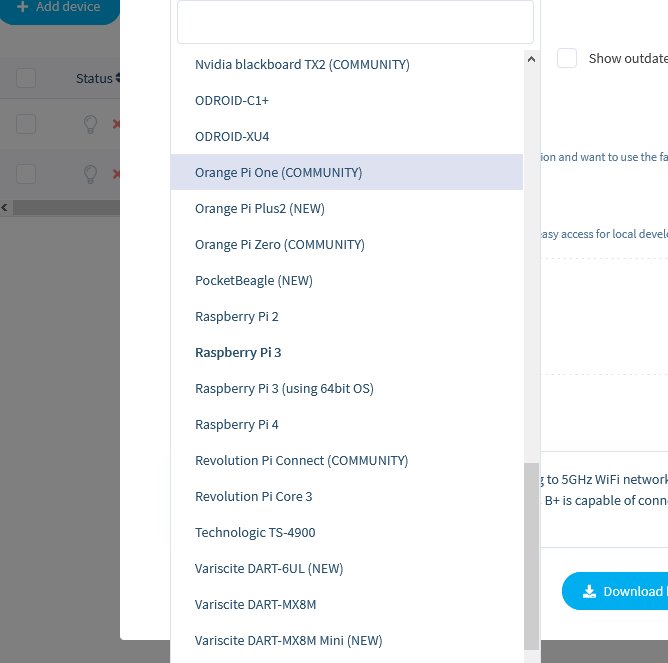
Task: Select Raspberry Pi 4 option
Action: [x=347, y=424]
